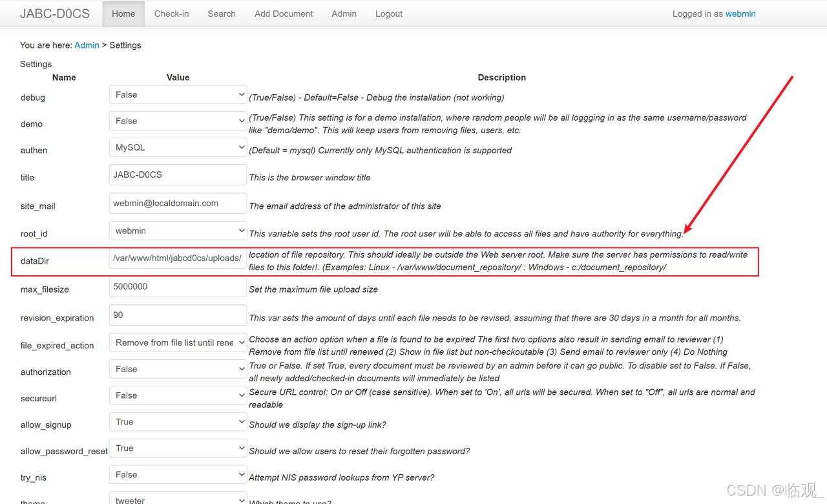
Task: Click into the dataDir path field
Action: tap(178, 258)
